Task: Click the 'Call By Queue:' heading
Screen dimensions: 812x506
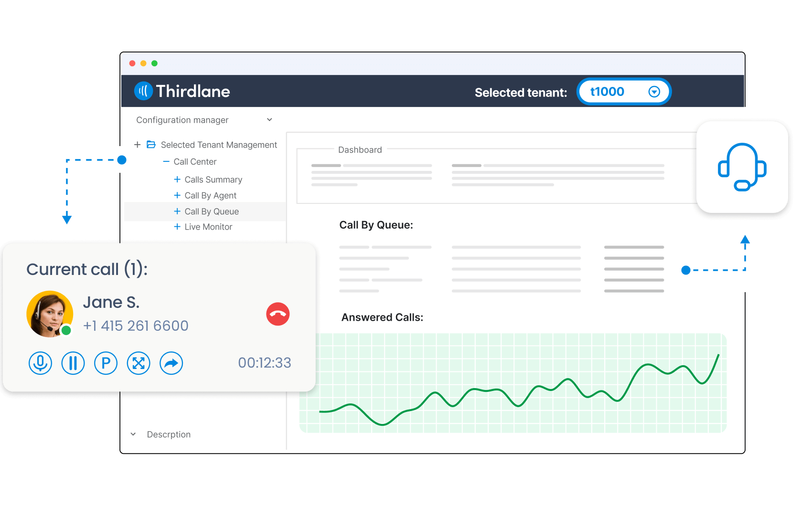Action: 376,225
